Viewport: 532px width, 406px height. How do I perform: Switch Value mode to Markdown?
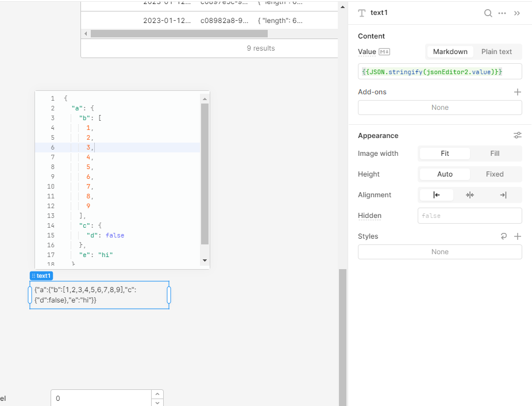(x=450, y=52)
